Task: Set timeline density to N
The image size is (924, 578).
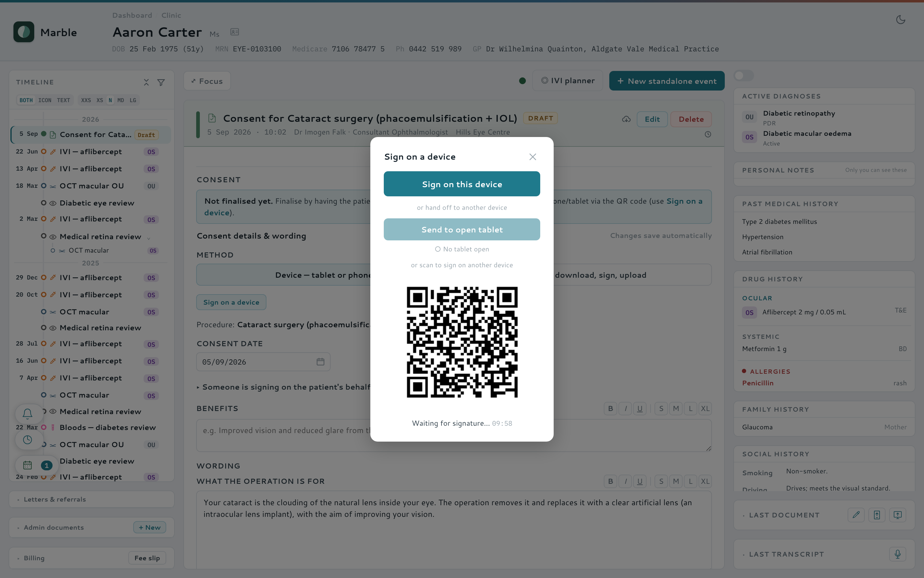Action: (x=110, y=100)
